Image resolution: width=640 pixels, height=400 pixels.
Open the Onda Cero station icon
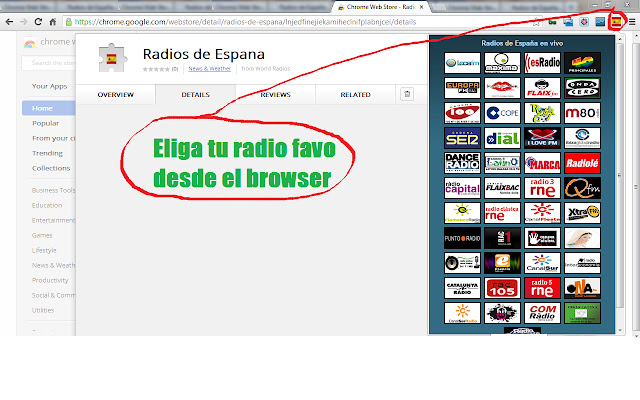[582, 88]
